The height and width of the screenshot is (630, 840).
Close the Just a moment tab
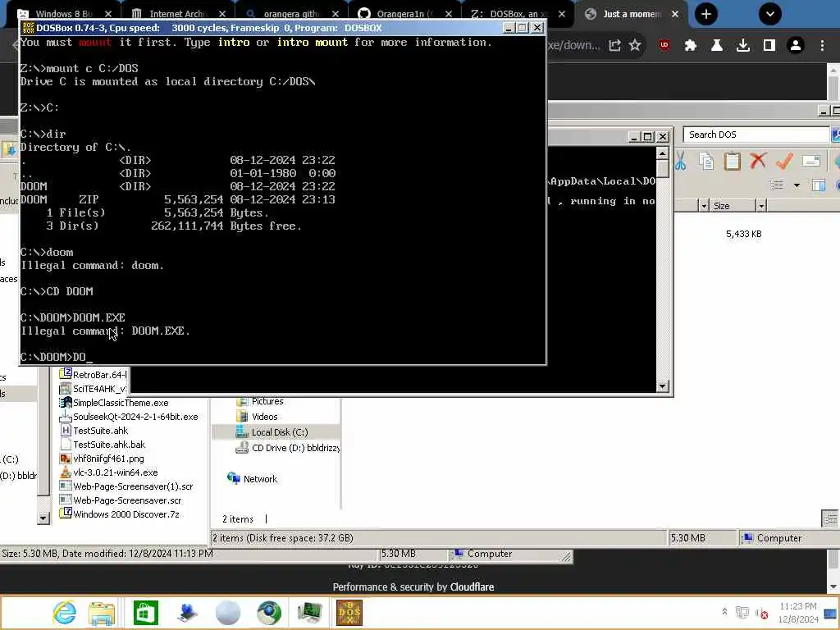pyautogui.click(x=675, y=14)
